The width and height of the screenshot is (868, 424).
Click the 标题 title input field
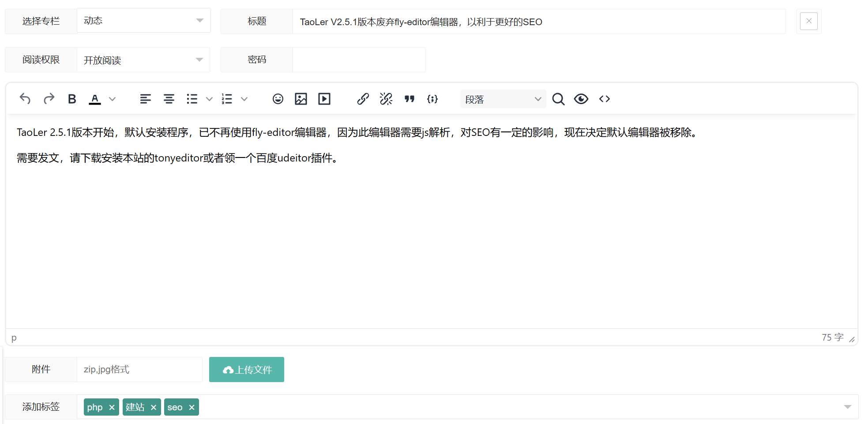[539, 22]
